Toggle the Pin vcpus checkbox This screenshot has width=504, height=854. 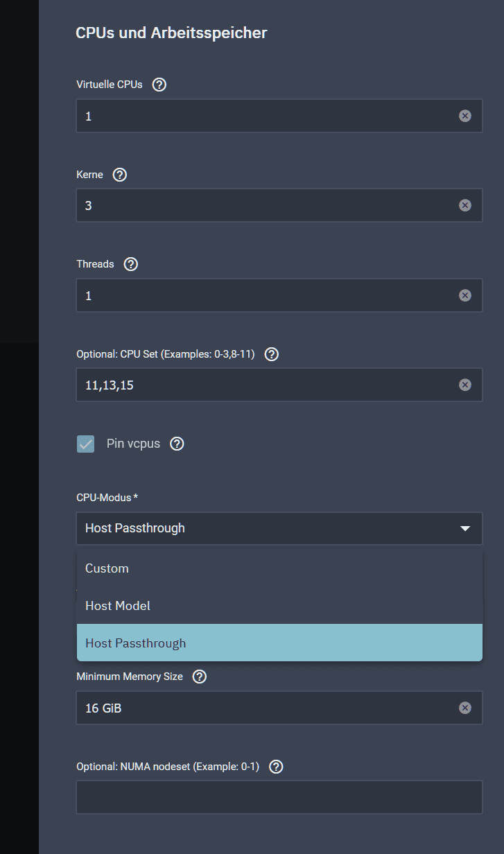[x=85, y=444]
